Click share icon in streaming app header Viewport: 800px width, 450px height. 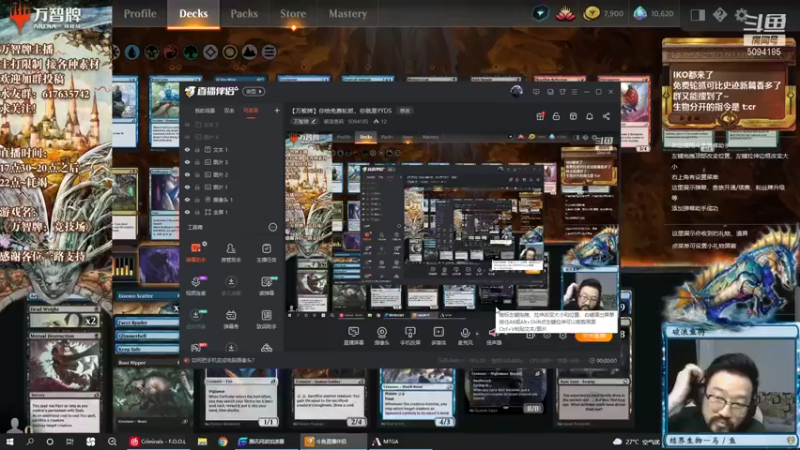tap(606, 116)
